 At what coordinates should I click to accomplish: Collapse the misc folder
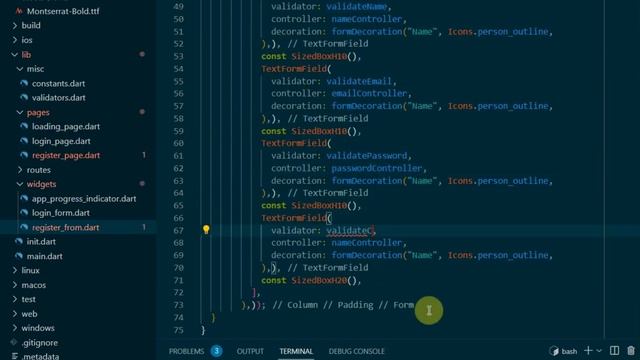[35, 69]
